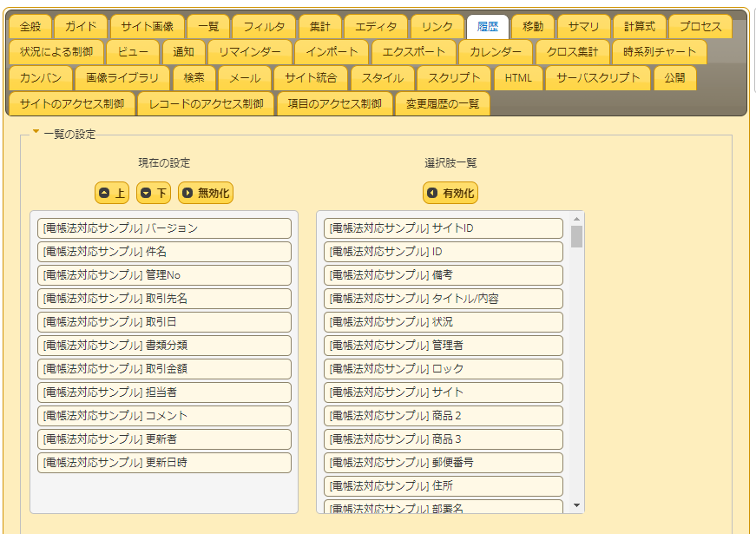Select 取引先名 in 現在の設定 list
Screen dimensions: 756x534
point(164,299)
